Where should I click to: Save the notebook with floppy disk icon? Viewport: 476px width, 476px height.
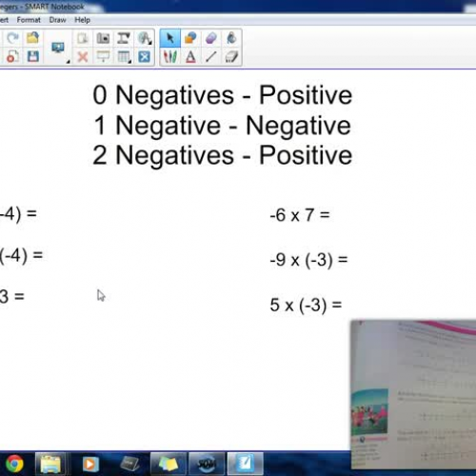click(33, 56)
